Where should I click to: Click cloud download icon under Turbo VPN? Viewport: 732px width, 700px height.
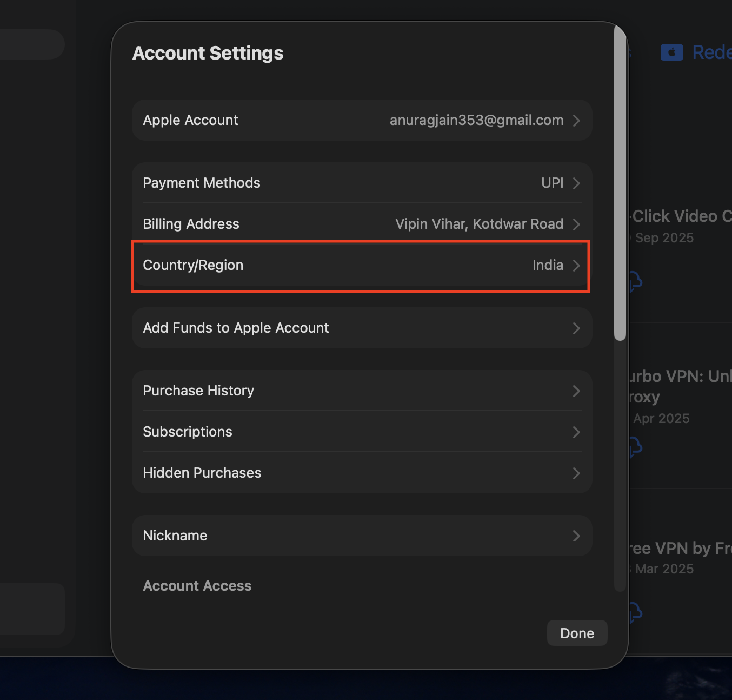635,447
